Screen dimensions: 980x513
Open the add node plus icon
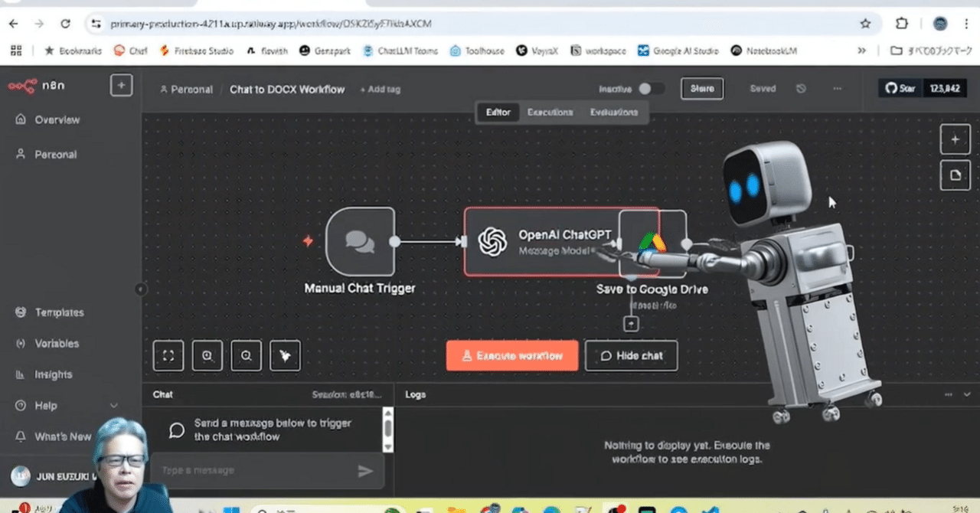(955, 139)
